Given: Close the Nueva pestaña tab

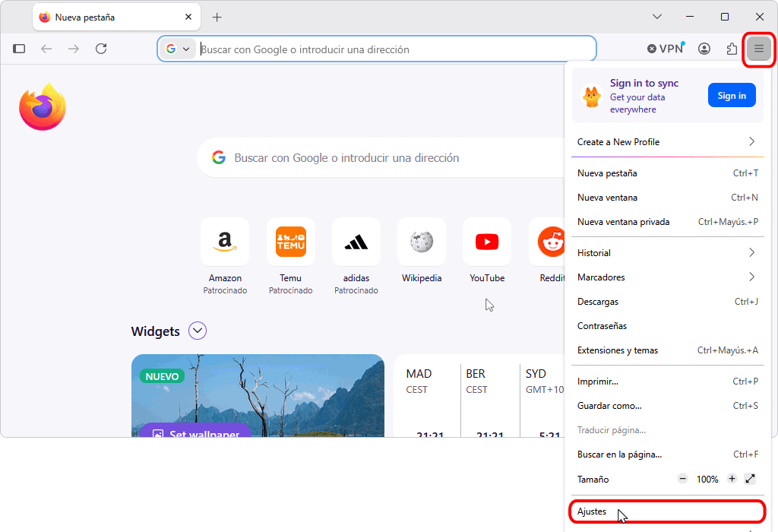Looking at the screenshot, I should [x=188, y=17].
